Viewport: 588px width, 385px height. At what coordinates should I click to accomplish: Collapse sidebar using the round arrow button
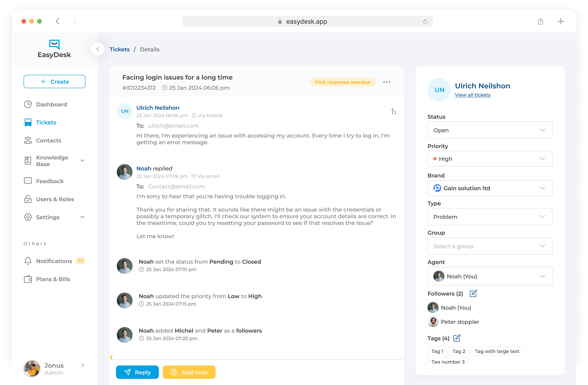98,49
